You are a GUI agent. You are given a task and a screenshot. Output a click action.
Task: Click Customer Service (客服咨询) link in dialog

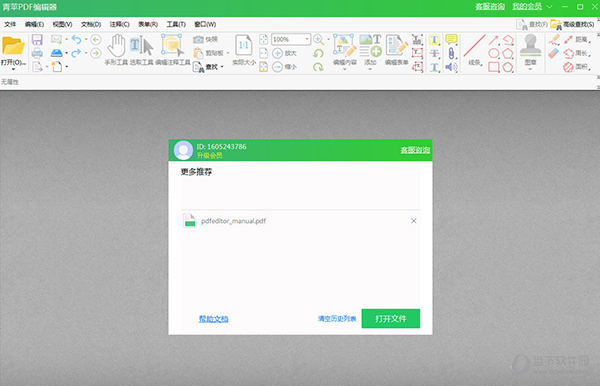[415, 150]
